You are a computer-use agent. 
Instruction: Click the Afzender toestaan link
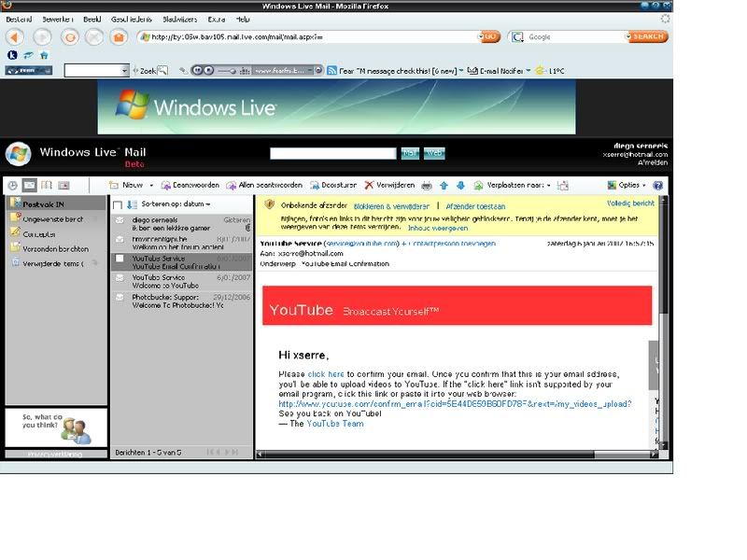(x=475, y=206)
